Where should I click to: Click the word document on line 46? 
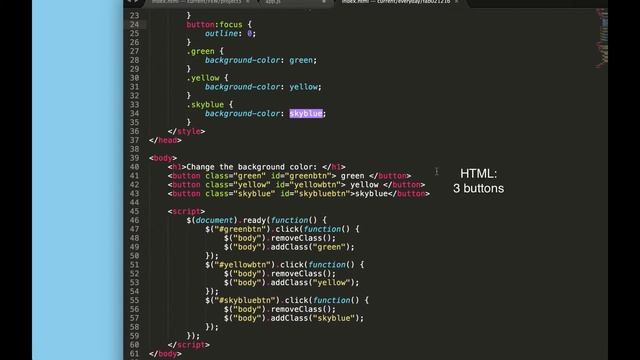point(214,220)
